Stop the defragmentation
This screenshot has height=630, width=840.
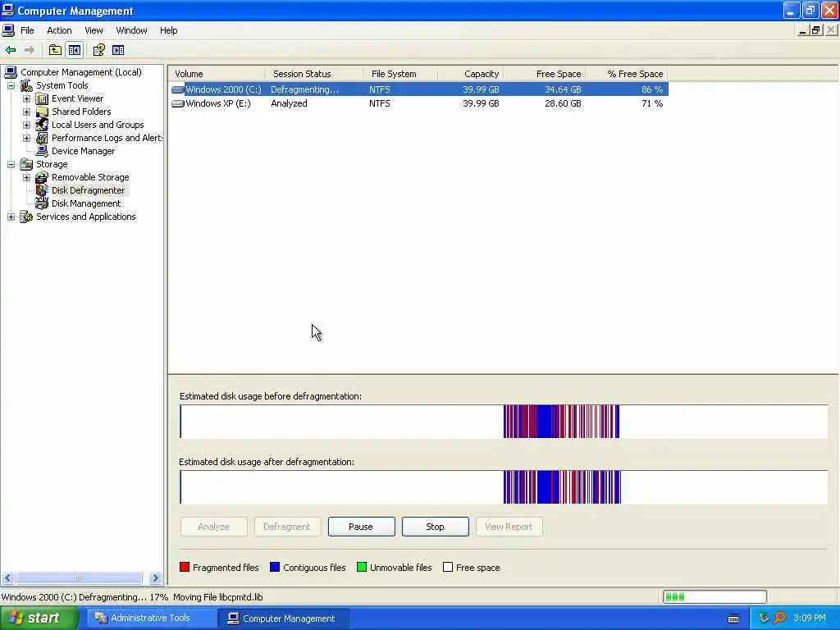[x=435, y=527]
